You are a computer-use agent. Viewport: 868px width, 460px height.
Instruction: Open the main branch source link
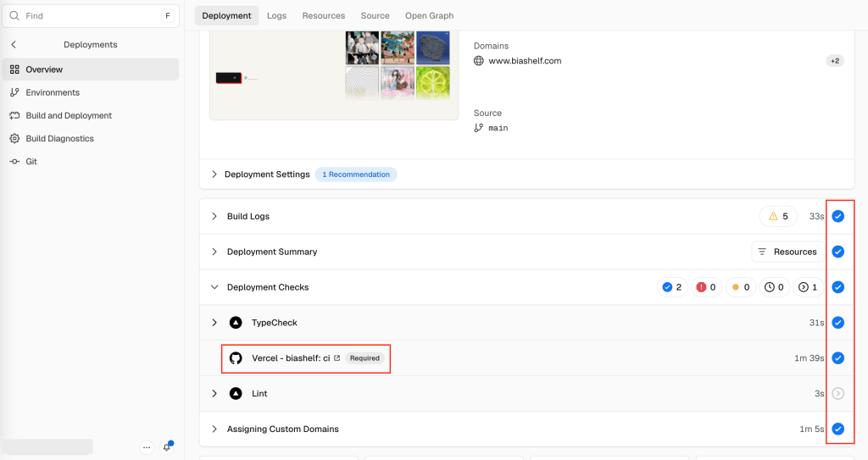(498, 128)
